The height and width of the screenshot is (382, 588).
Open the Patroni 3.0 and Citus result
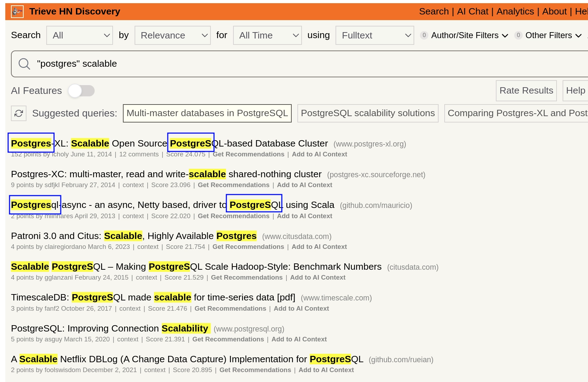pyautogui.click(x=134, y=236)
